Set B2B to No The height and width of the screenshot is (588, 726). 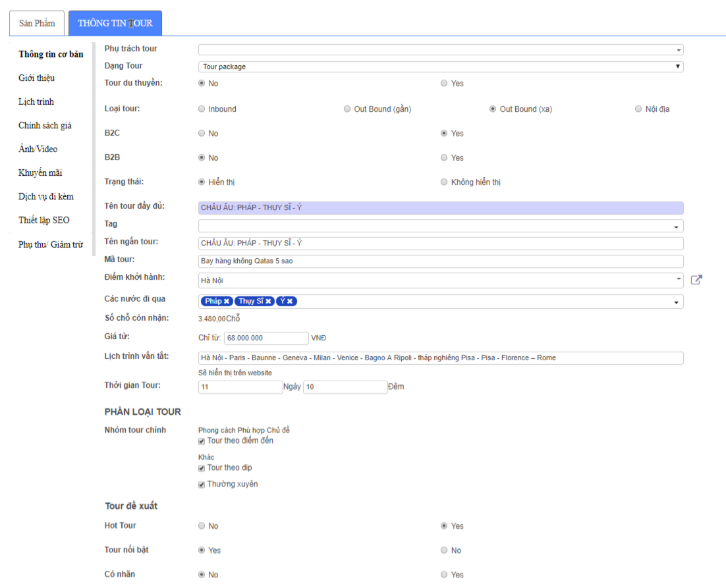(202, 158)
